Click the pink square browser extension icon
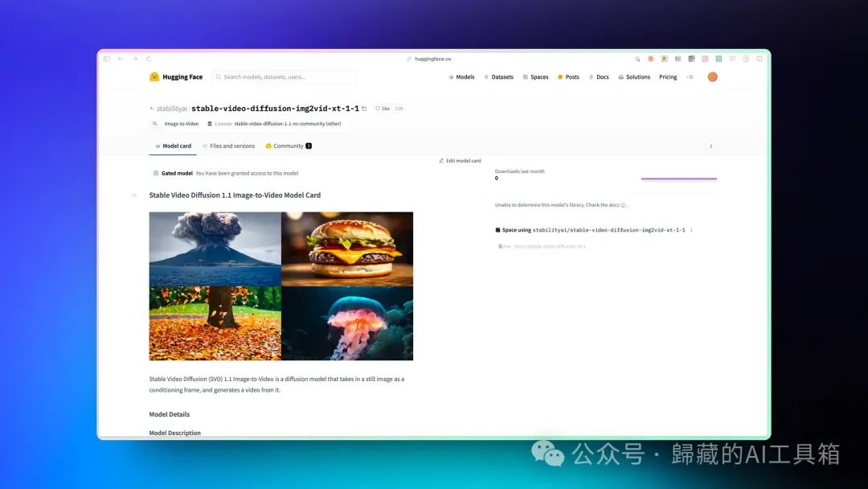 coord(705,59)
